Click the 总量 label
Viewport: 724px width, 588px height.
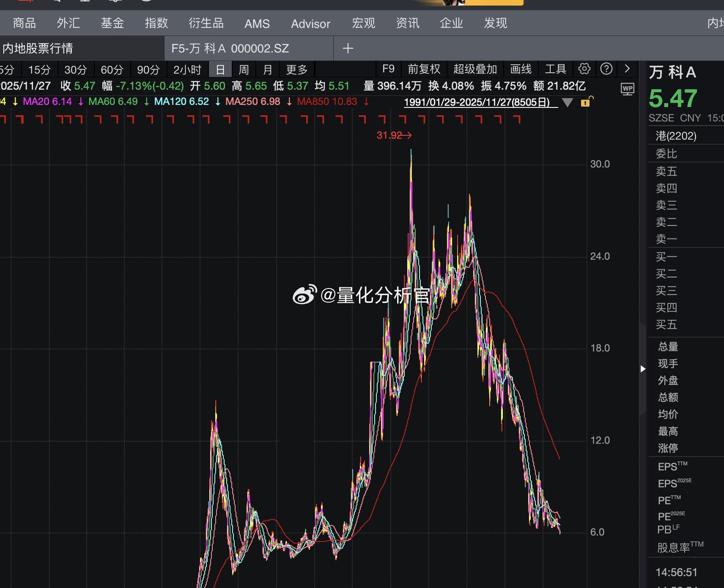coord(668,347)
